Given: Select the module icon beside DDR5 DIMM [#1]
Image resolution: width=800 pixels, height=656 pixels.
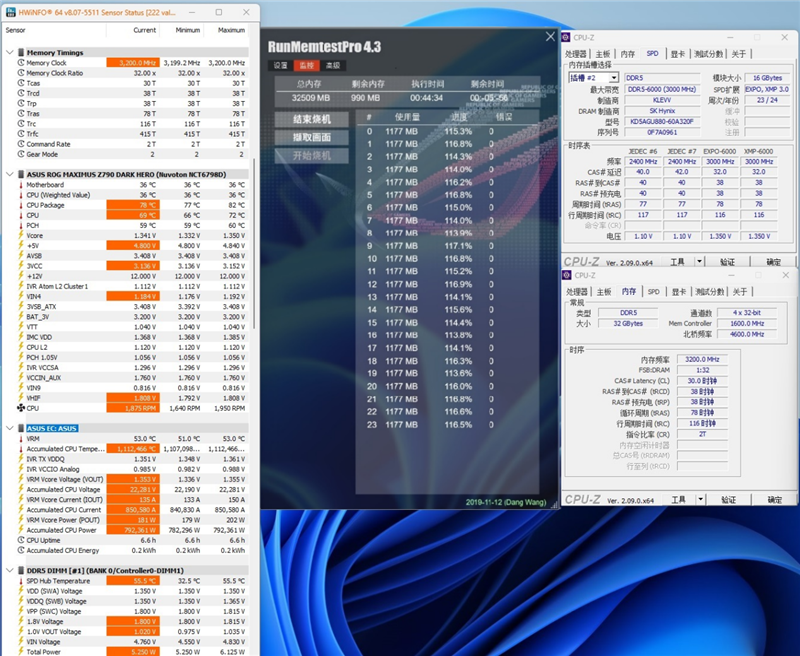Looking at the screenshot, I should [x=21, y=570].
